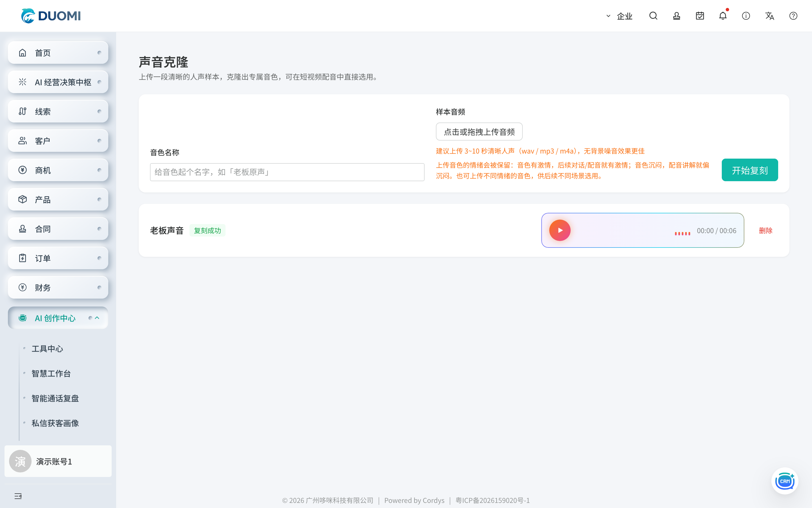Image resolution: width=812 pixels, height=508 pixels.
Task: Expand the 合同 menu item
Action: 58,229
